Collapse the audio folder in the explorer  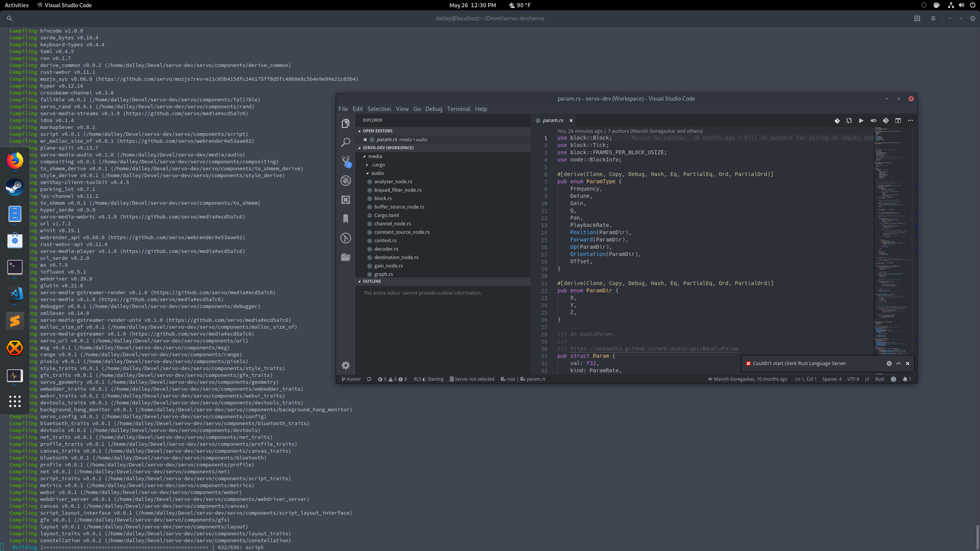377,173
